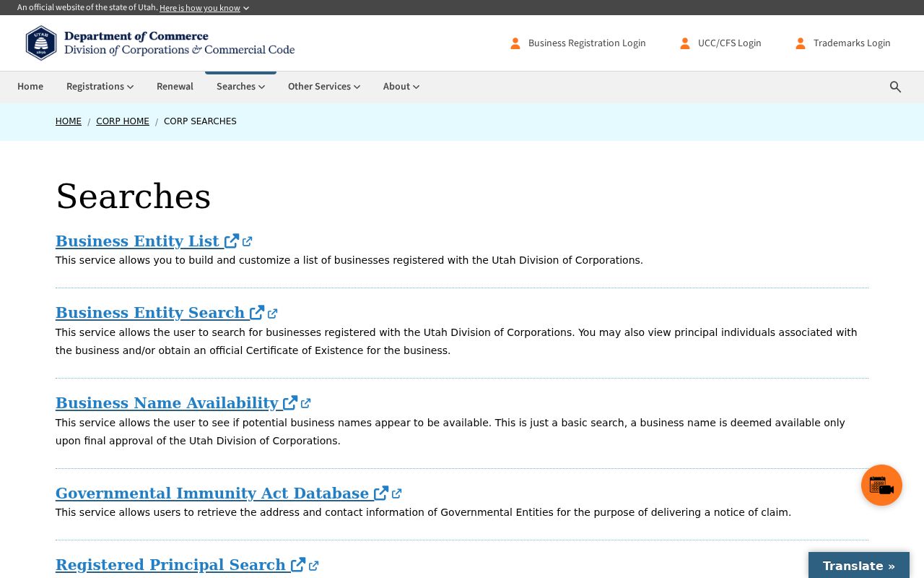Screen dimensions: 924x578
Task: Click the Utah Department of Commerce logo
Action: [x=160, y=43]
